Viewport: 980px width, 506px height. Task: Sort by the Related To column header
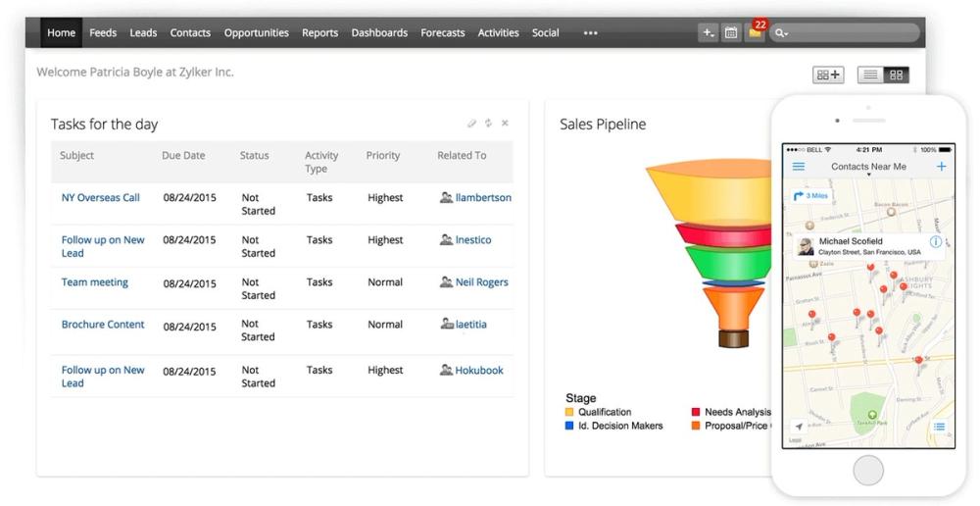pyautogui.click(x=462, y=155)
